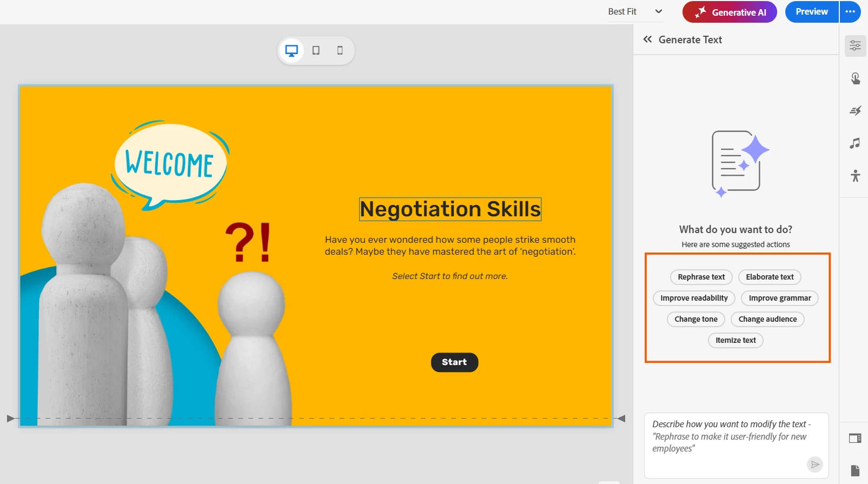Click the Preview button

point(812,12)
